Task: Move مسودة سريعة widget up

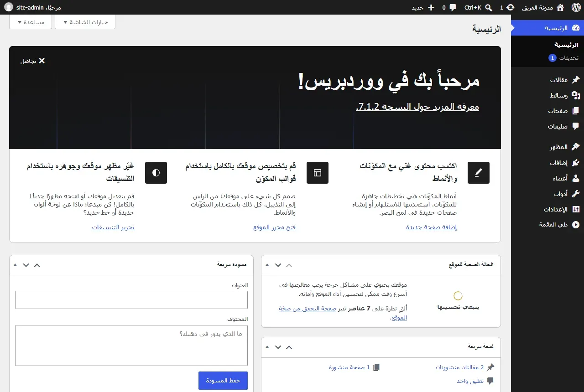Action: pyautogui.click(x=37, y=265)
